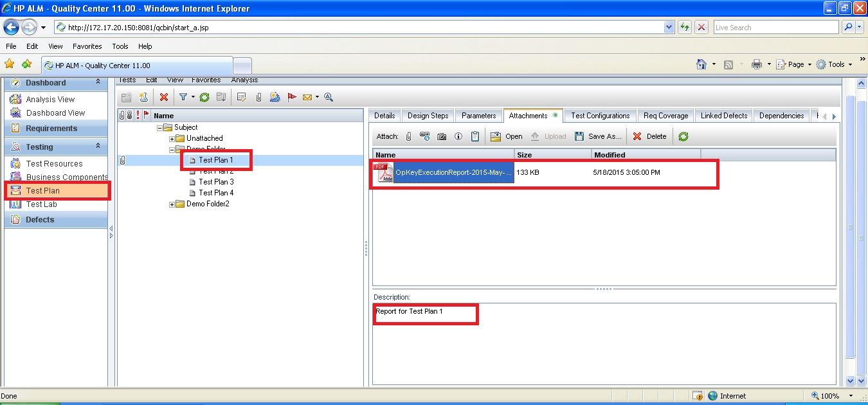Click the PDF icon of the OpKey report
Image resolution: width=868 pixels, height=405 pixels.
pyautogui.click(x=384, y=172)
